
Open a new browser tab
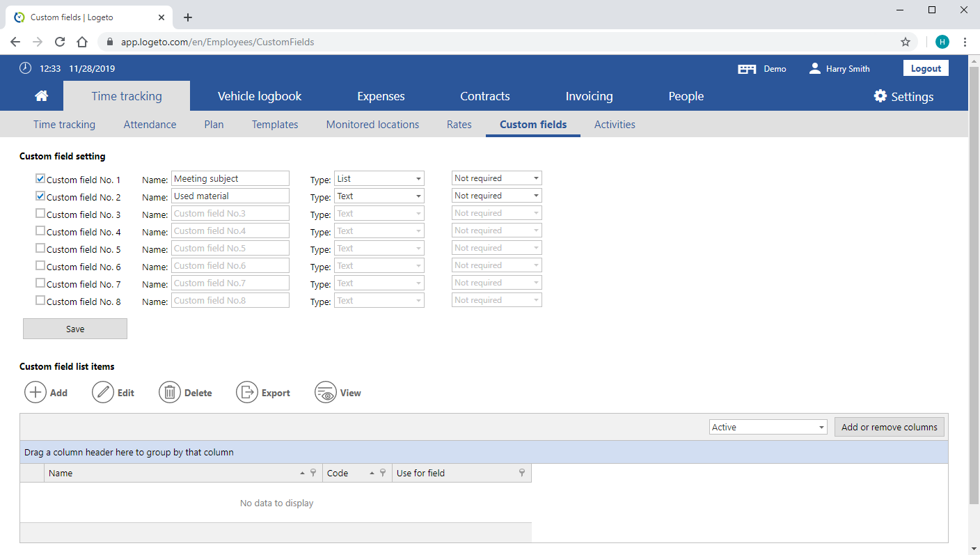pos(188,17)
